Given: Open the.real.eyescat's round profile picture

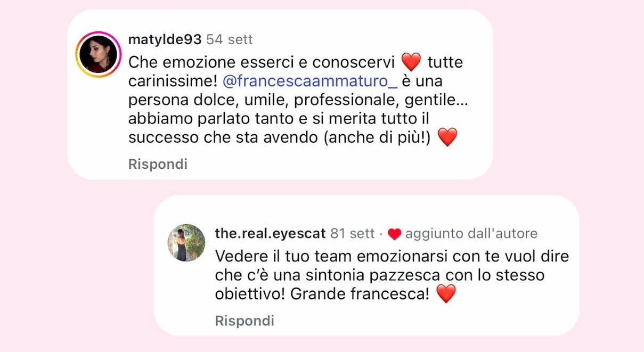Looking at the screenshot, I should click(x=186, y=242).
